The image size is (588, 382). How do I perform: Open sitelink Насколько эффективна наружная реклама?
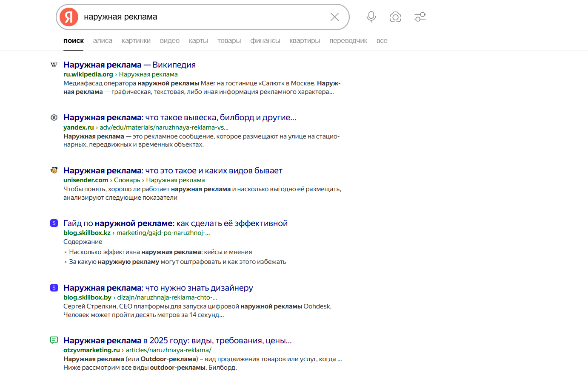pos(160,252)
